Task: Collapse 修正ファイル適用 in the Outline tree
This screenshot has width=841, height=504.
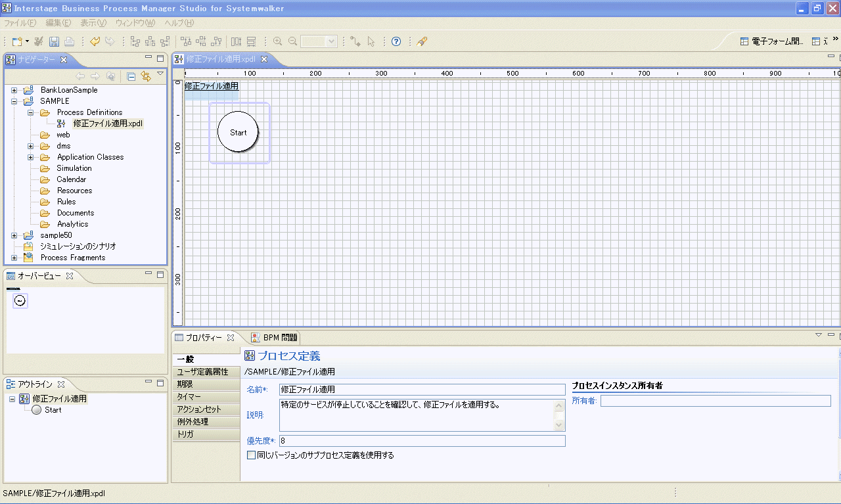Action: coord(12,399)
